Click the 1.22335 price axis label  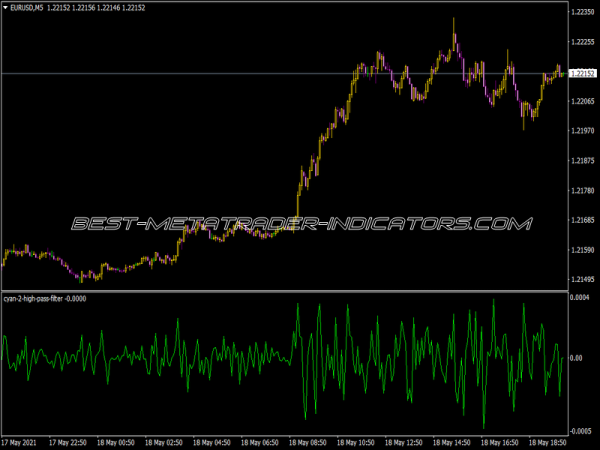582,13
